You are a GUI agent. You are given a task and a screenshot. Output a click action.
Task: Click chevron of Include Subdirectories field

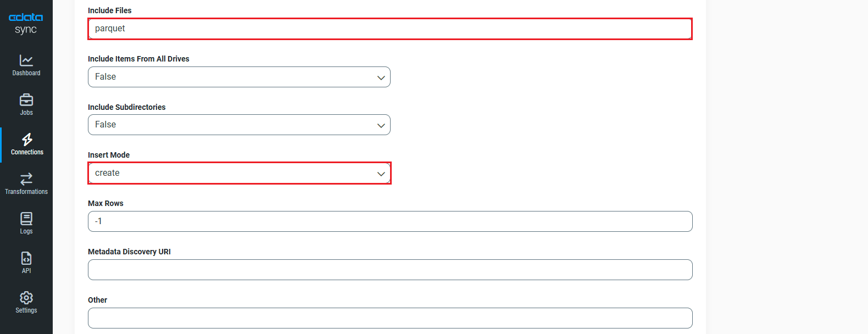pyautogui.click(x=381, y=126)
